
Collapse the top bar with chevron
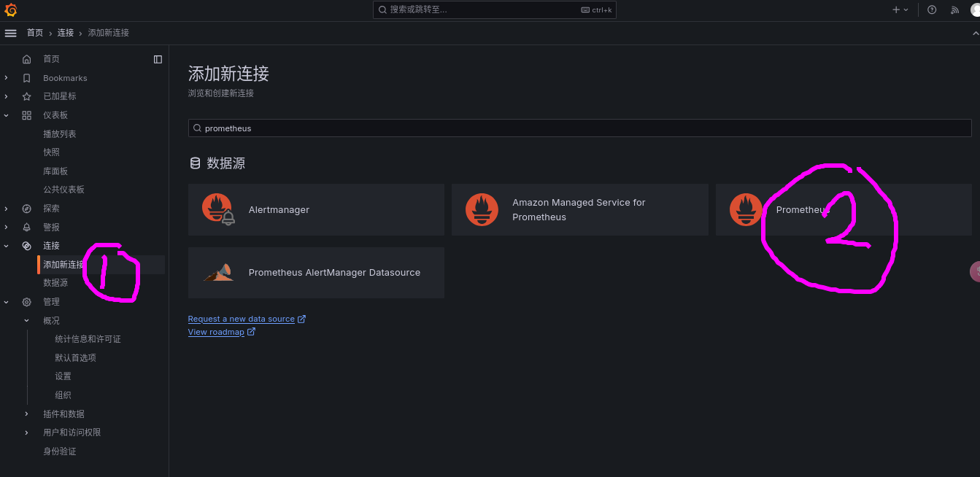(976, 33)
